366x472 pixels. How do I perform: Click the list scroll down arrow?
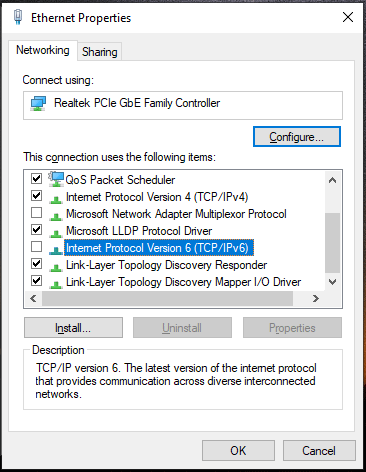pyautogui.click(x=332, y=282)
